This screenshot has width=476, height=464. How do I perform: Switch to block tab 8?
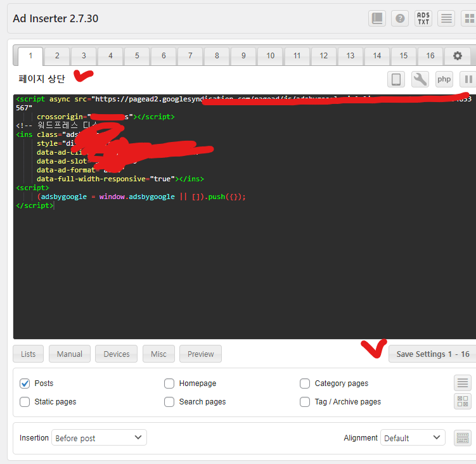click(x=217, y=56)
